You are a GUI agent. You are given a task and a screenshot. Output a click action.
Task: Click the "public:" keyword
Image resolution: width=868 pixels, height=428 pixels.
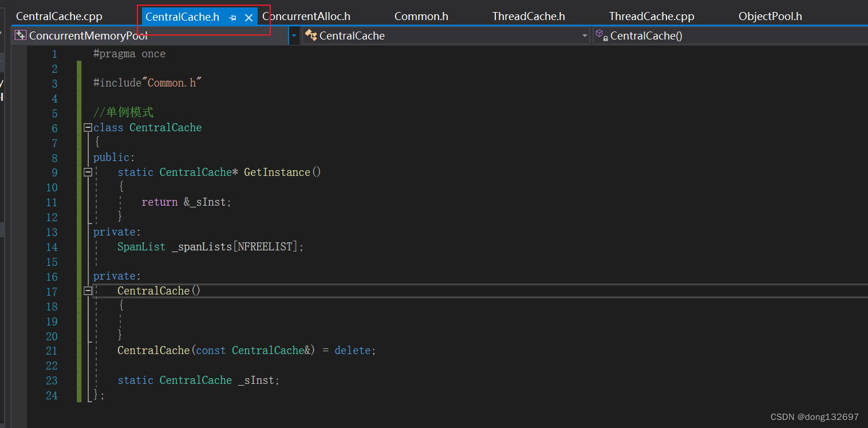(x=114, y=158)
